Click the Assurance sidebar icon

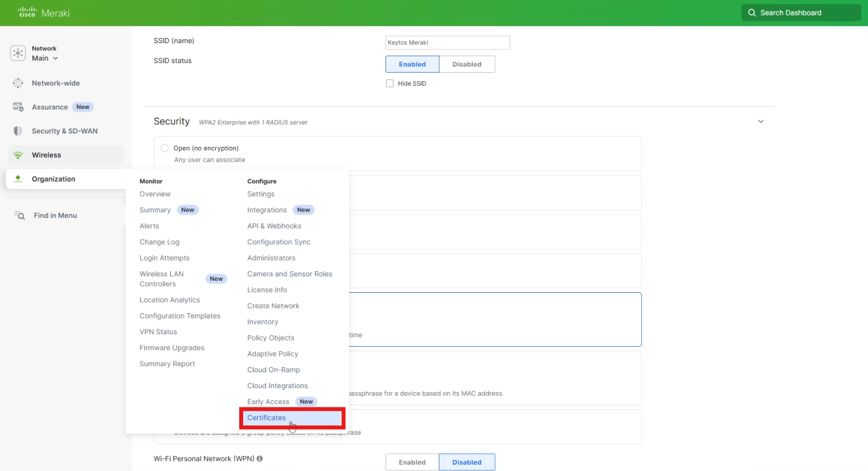pyautogui.click(x=18, y=107)
